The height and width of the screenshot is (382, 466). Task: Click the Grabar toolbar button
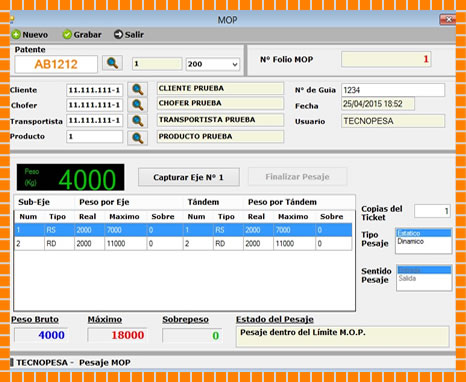coord(82,35)
